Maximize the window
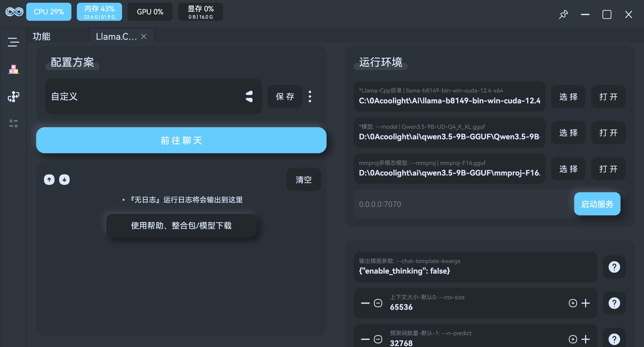 (607, 15)
